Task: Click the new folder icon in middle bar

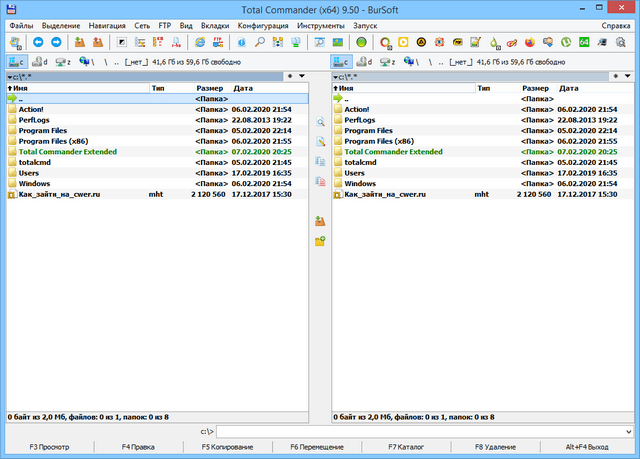Action: click(x=320, y=241)
